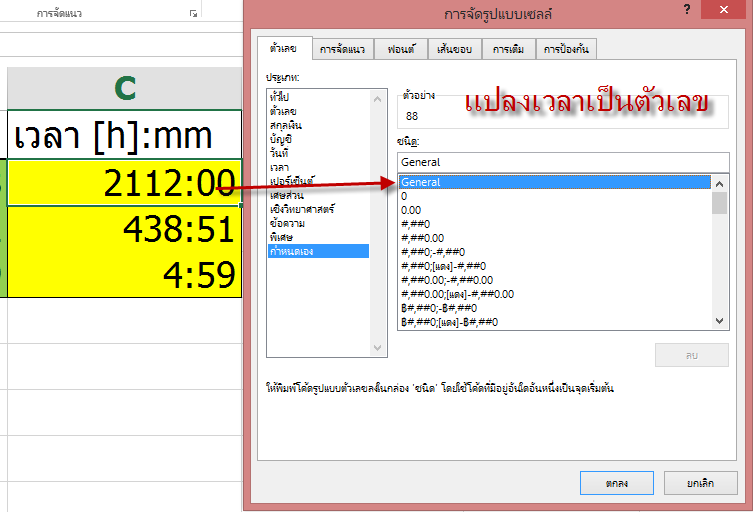Close the Format Cells dialog
The height and width of the screenshot is (512, 753).
click(x=724, y=9)
